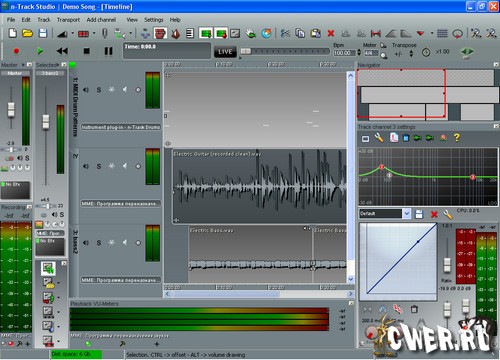
Task: Mute the bass2 track speaker icon
Action: 86,243
